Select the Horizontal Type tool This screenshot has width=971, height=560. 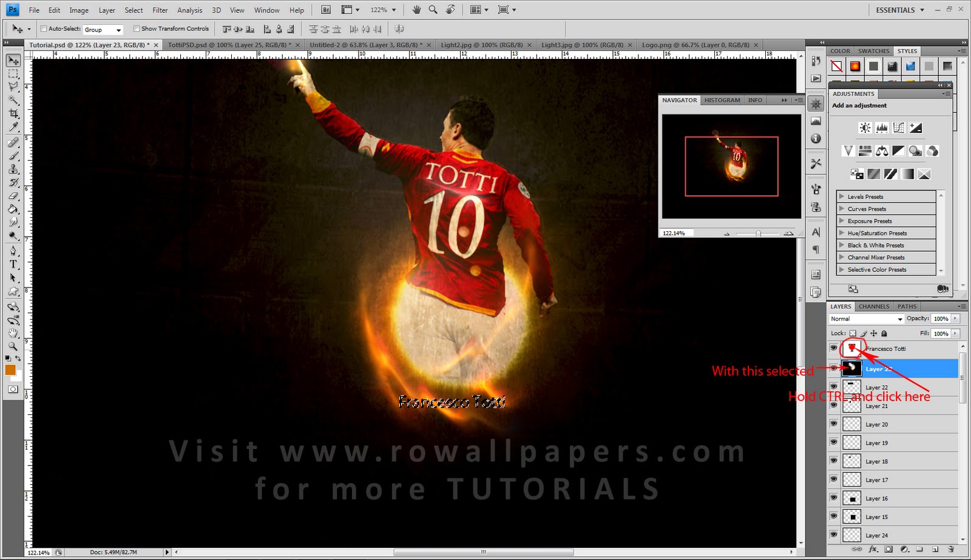(13, 264)
